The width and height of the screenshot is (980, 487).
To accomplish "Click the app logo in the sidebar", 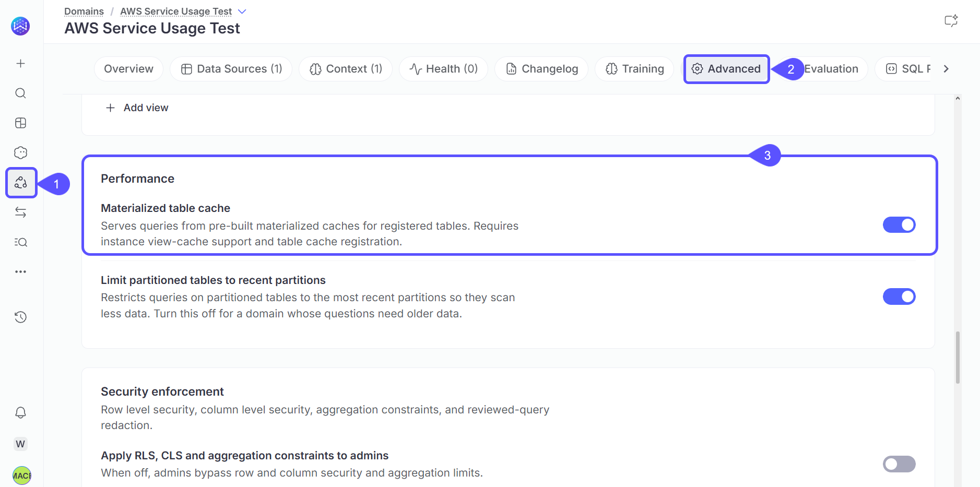I will tap(20, 26).
